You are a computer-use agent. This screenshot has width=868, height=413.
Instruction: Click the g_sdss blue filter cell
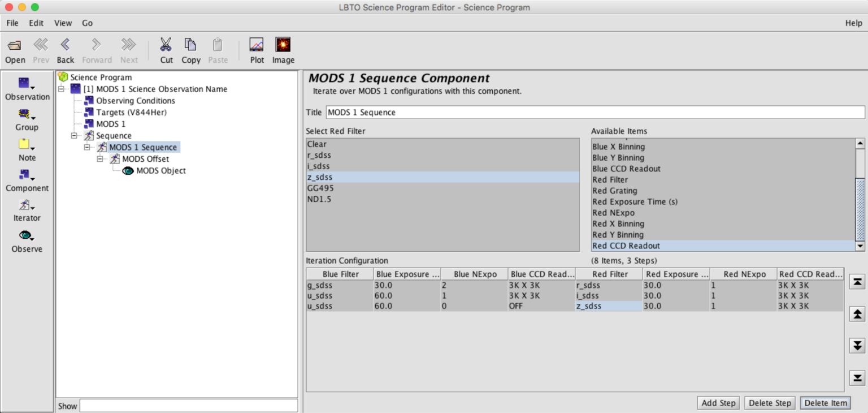coord(340,286)
